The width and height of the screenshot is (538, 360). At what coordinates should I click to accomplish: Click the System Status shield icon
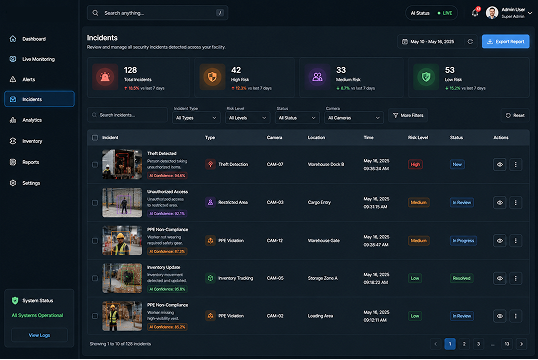tap(15, 301)
